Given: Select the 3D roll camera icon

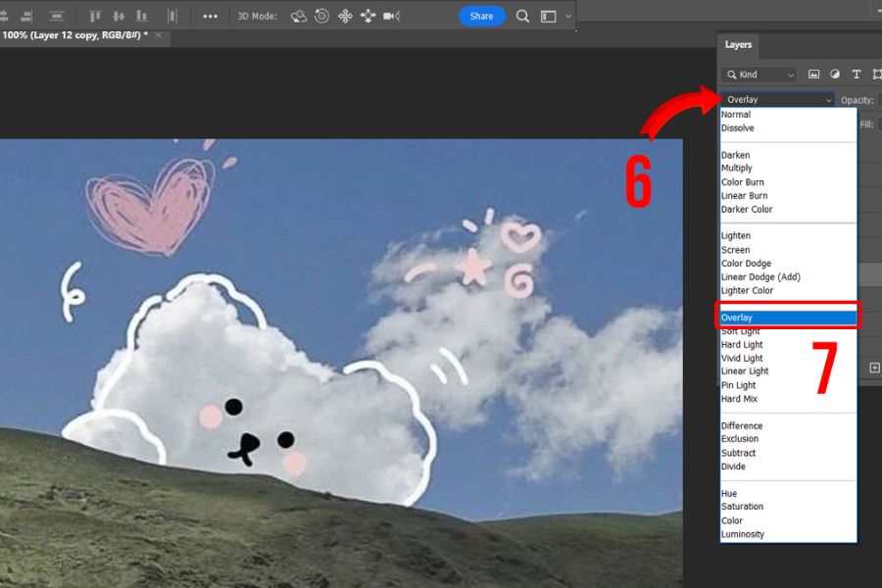Looking at the screenshot, I should [321, 16].
